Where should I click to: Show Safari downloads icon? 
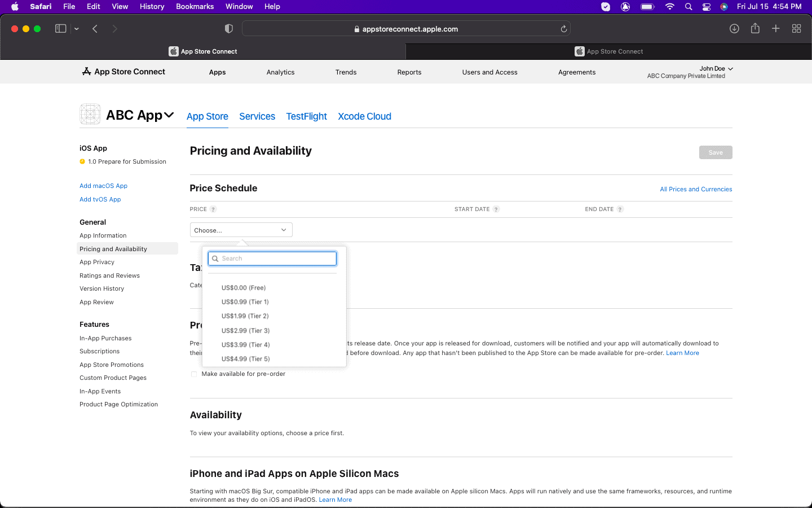click(x=734, y=29)
